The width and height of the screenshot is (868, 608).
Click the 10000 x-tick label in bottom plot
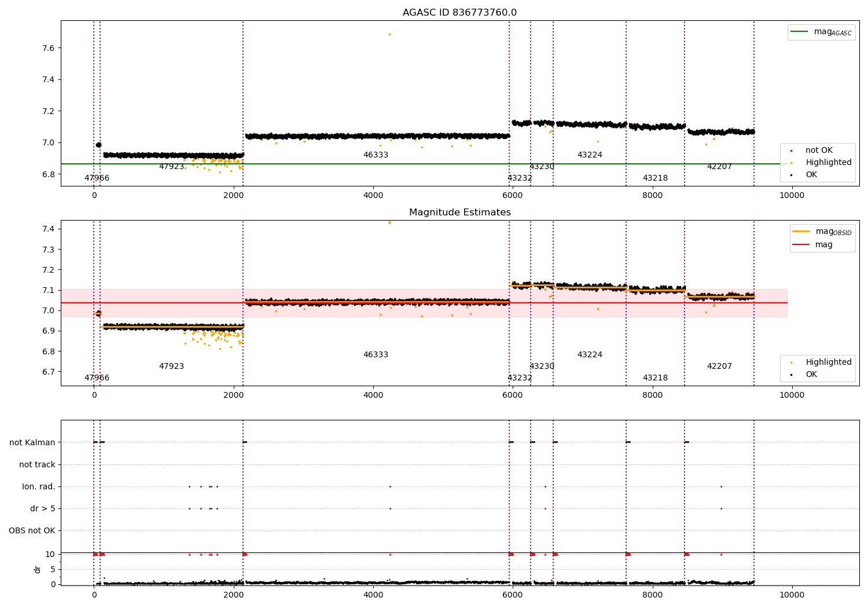click(792, 595)
